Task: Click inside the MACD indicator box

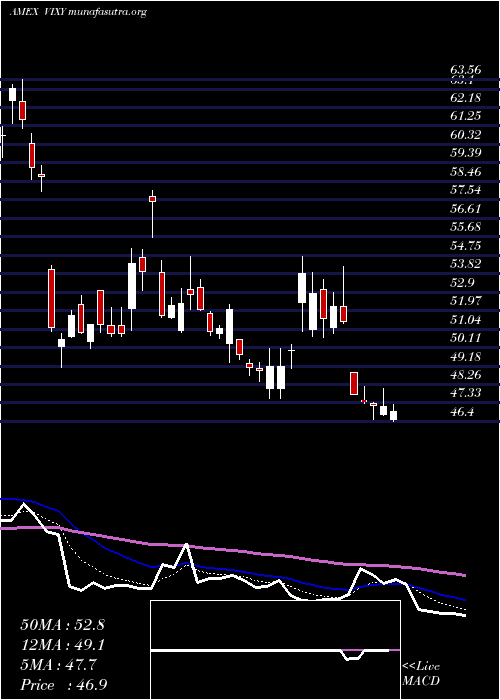Action: [x=275, y=650]
